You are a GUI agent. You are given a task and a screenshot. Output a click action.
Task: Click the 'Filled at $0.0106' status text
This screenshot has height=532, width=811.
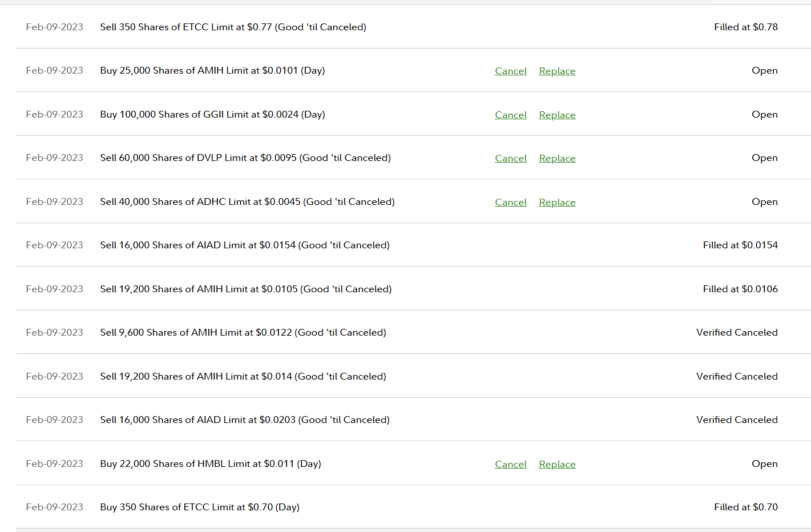[x=740, y=289]
